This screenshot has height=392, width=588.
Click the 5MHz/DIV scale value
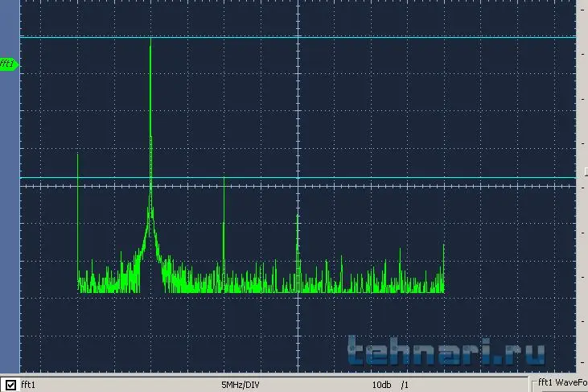click(241, 385)
